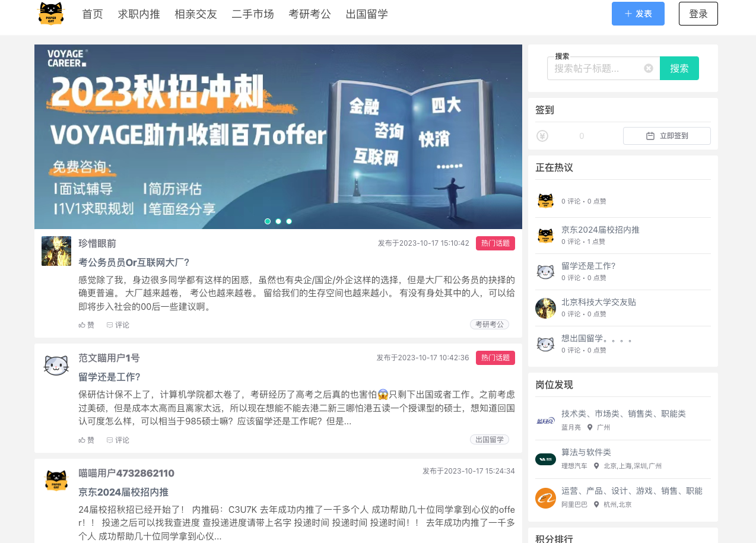Click the clear icon in search box
The image size is (756, 543).
[x=649, y=68]
